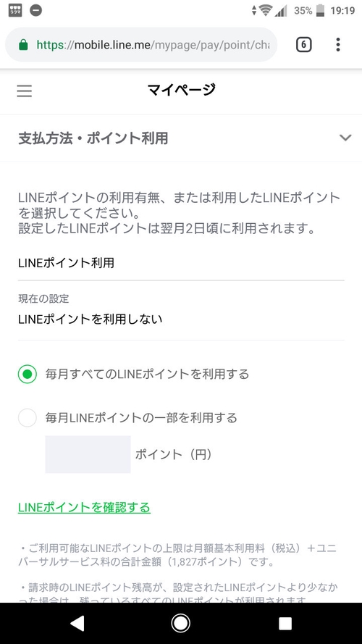Tap the Android home circle button
This screenshot has height=644, width=362.
pyautogui.click(x=180, y=624)
